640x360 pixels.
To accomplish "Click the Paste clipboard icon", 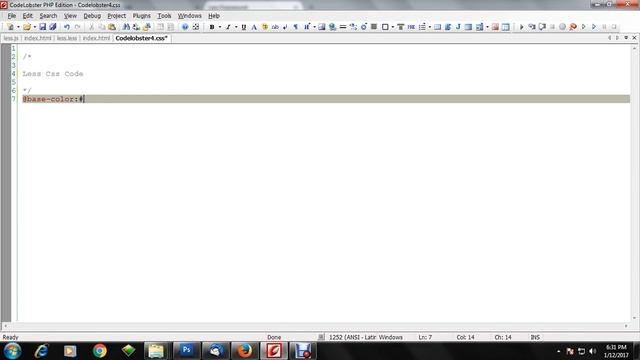I will 112,27.
